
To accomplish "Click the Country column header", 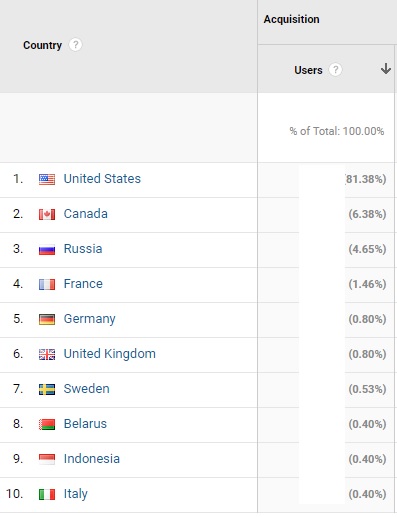I will (42, 45).
